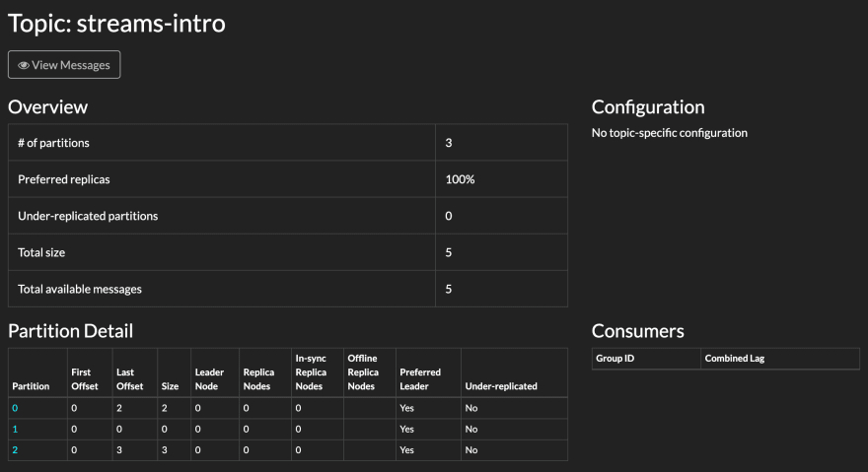Click the Last Offset column header

(130, 379)
